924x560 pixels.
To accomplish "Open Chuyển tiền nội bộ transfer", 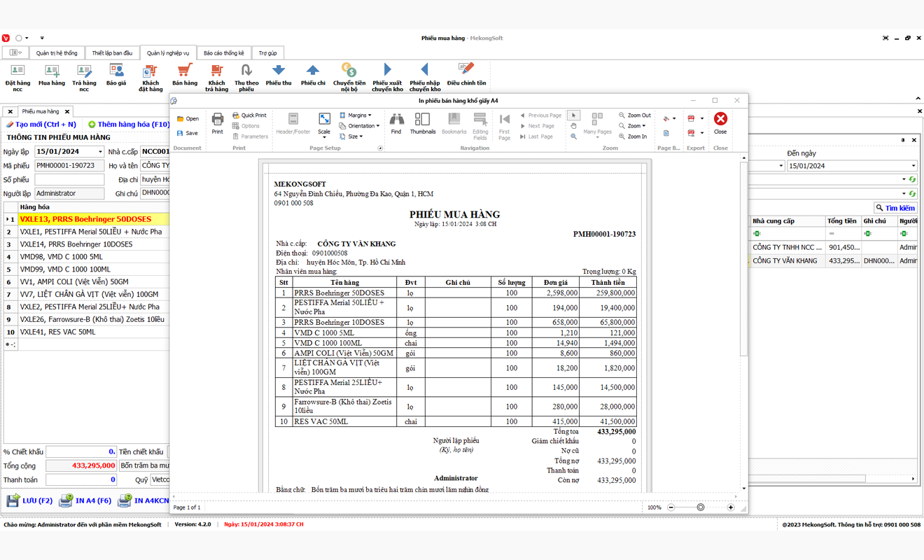I will pyautogui.click(x=349, y=77).
